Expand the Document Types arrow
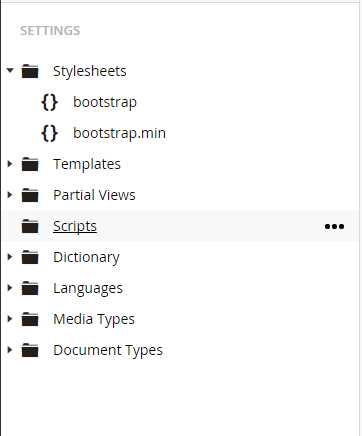362x436 pixels. click(10, 350)
